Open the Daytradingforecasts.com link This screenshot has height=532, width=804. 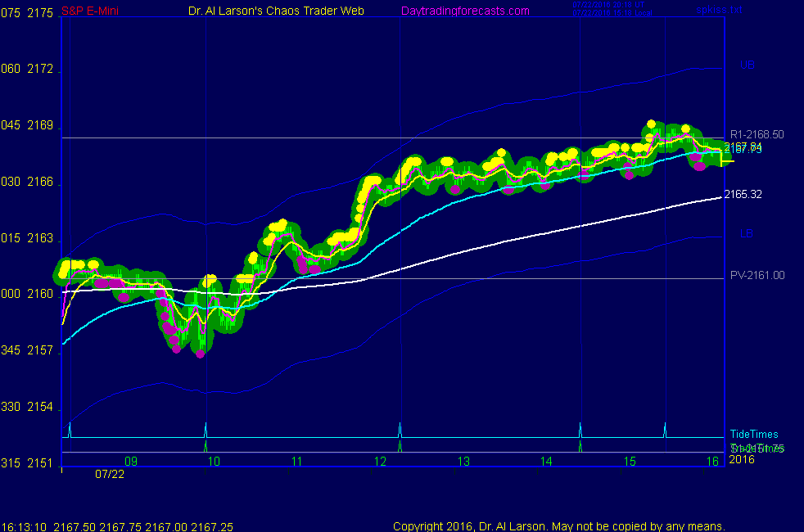coord(465,11)
